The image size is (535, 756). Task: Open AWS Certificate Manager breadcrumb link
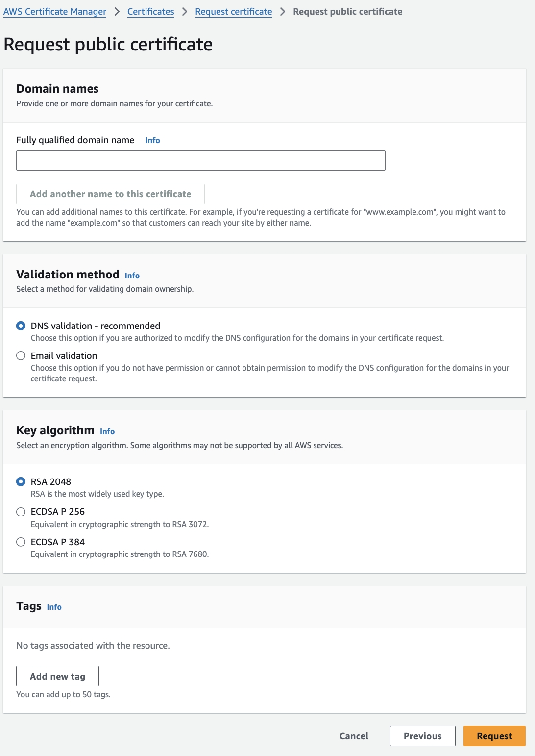coord(55,12)
